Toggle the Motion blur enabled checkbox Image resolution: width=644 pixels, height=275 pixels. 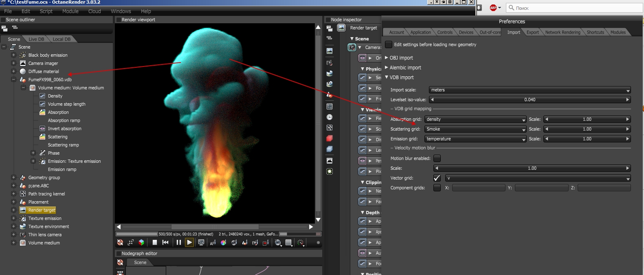pyautogui.click(x=437, y=158)
